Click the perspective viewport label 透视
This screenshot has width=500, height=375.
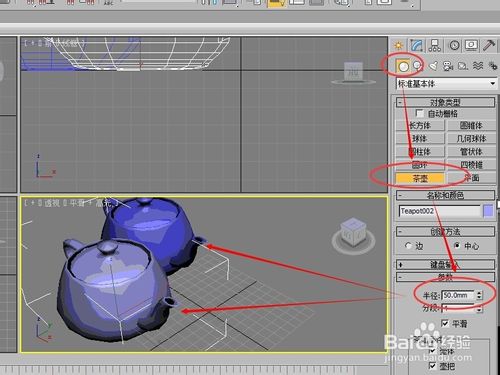[x=51, y=203]
